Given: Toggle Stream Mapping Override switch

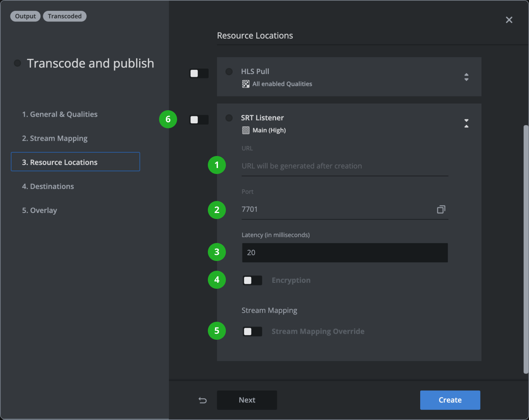Looking at the screenshot, I should coord(252,331).
